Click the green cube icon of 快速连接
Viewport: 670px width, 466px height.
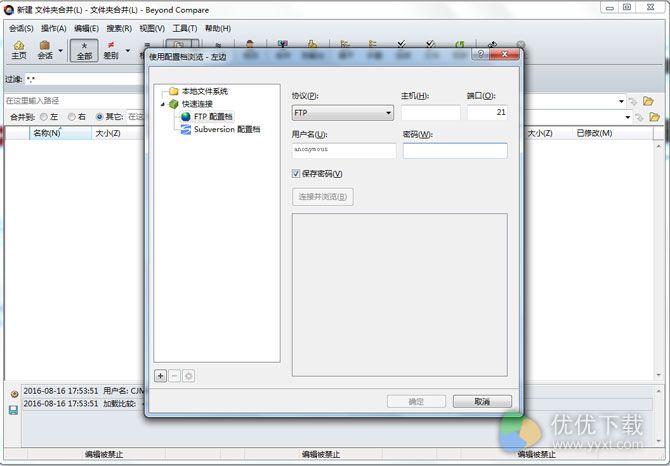173,104
